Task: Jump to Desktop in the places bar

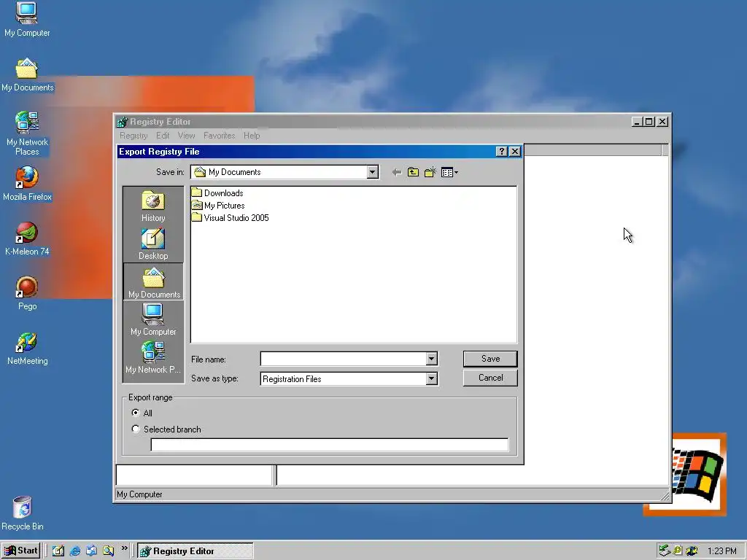Action: (x=153, y=244)
